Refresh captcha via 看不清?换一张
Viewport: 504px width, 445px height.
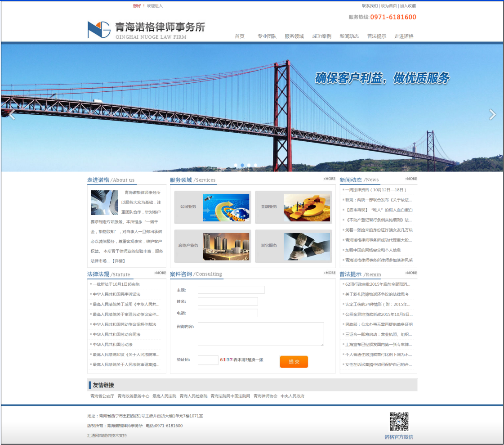point(249,360)
